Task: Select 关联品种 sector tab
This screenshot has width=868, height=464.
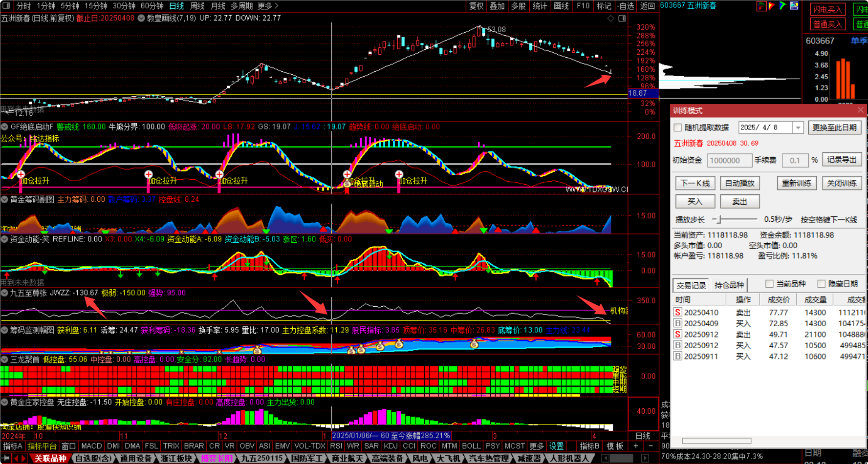Action: (x=50, y=458)
